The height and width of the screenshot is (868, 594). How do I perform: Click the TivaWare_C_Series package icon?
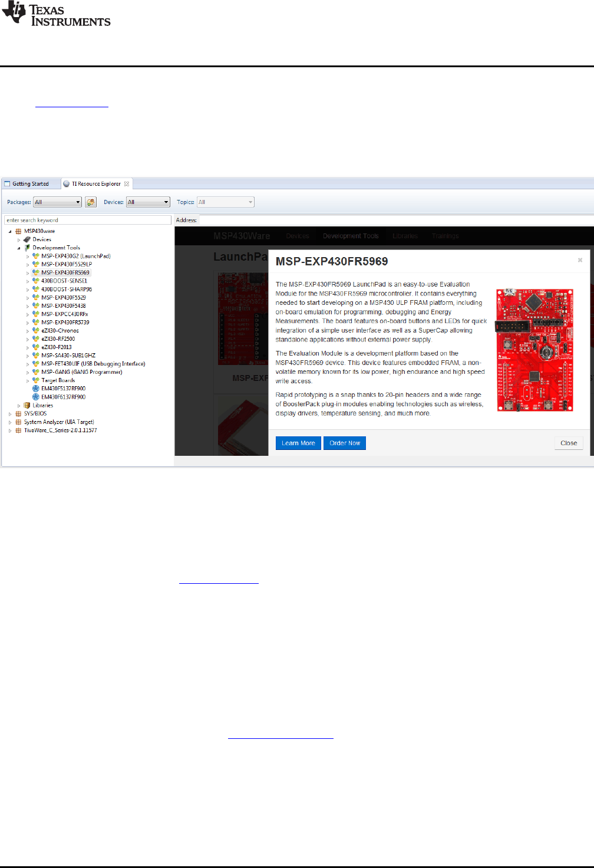tap(18, 430)
